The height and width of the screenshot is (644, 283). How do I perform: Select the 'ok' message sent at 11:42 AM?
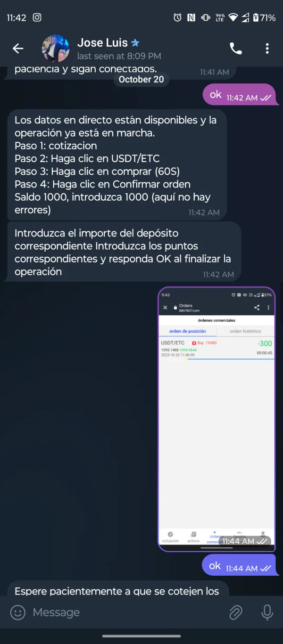click(240, 95)
